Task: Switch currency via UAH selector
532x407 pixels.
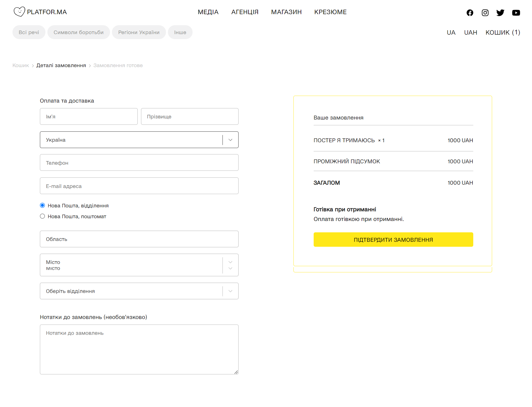Action: (470, 32)
